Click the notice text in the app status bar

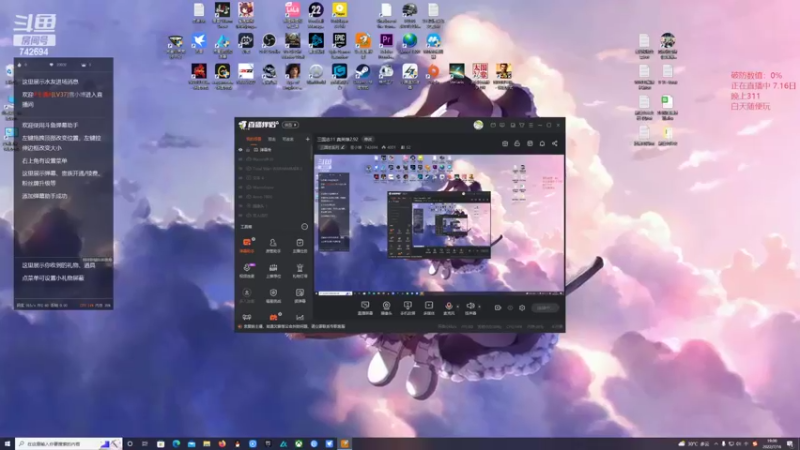(x=294, y=327)
